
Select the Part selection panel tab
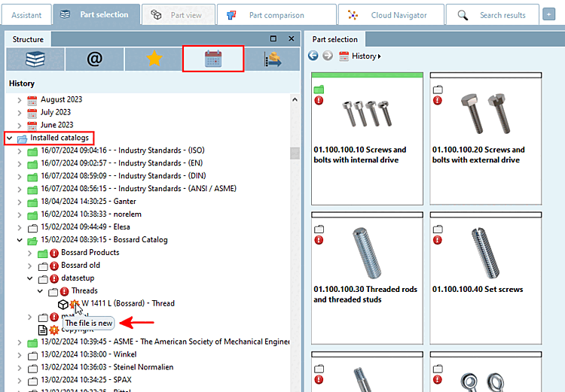click(334, 39)
